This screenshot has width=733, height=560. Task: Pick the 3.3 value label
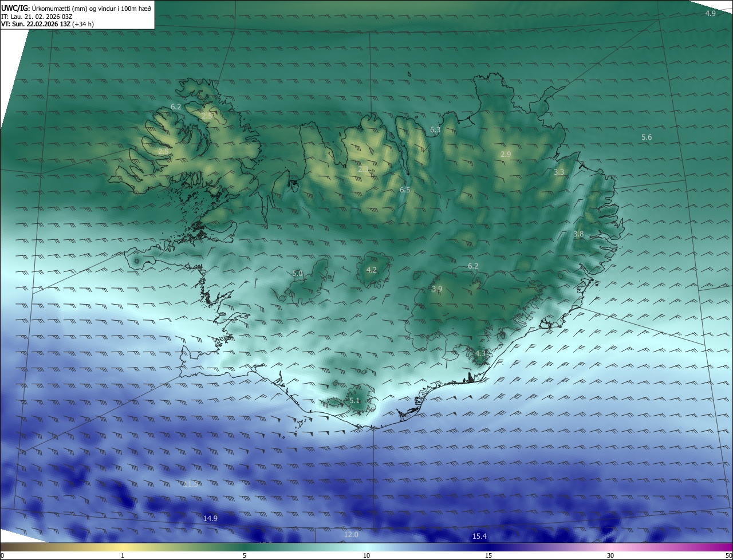pyautogui.click(x=559, y=172)
